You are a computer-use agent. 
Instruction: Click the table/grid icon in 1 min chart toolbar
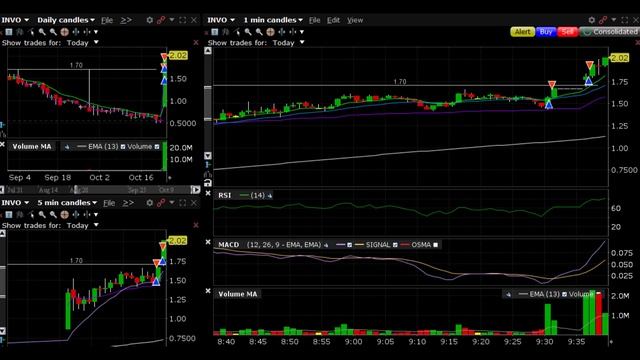point(215,32)
